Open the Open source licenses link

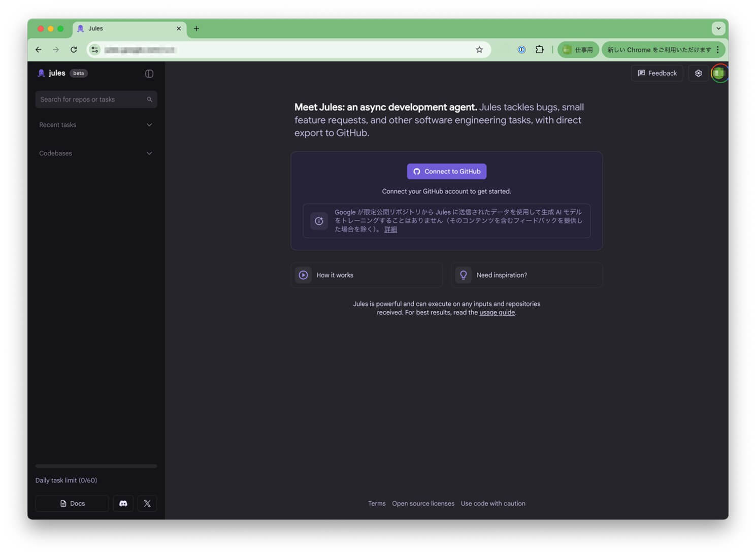click(423, 503)
